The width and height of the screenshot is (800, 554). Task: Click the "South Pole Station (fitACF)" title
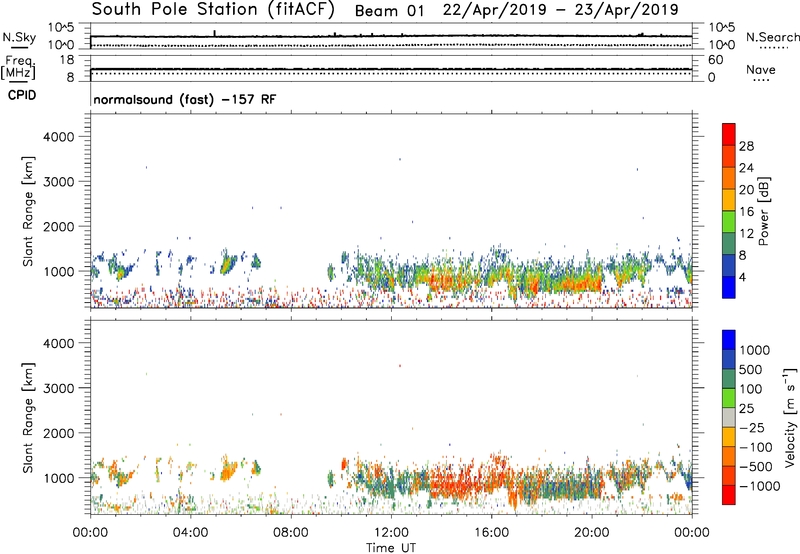213,10
